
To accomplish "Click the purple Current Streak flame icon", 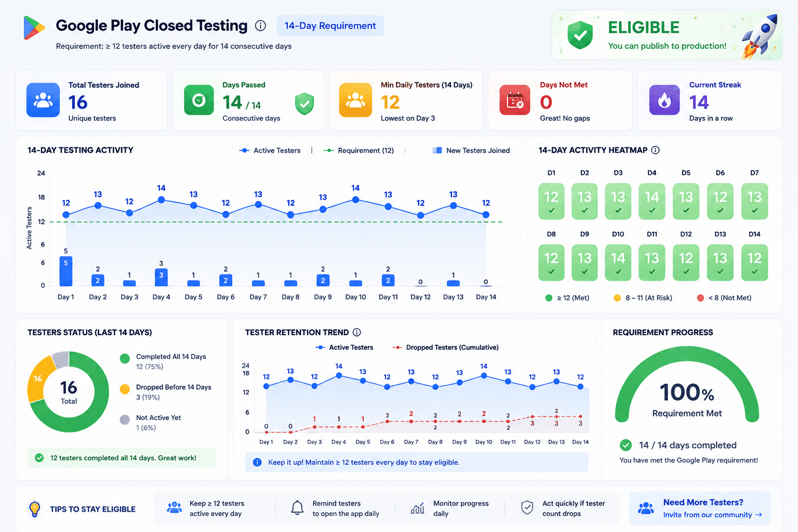I will pyautogui.click(x=664, y=100).
